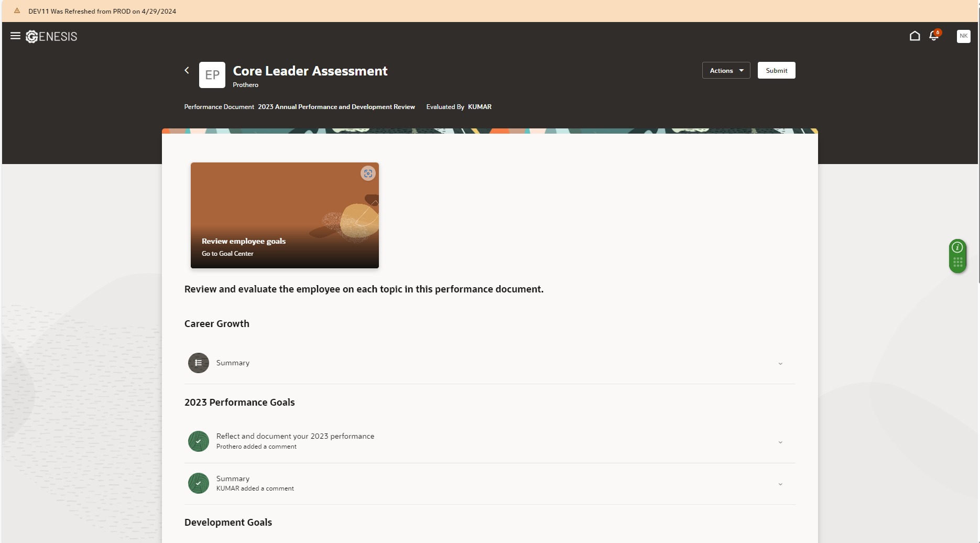Navigate back using the left chevron arrow
This screenshot has width=980, height=543.
pos(187,70)
